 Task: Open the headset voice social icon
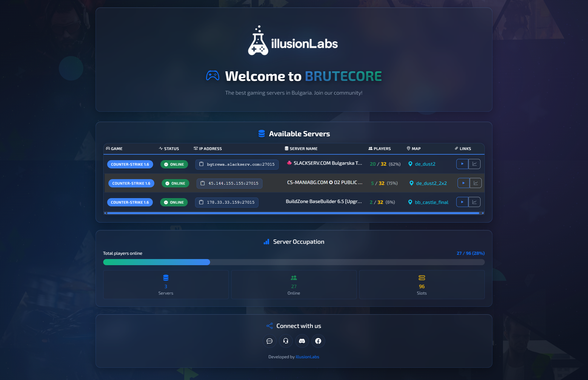[286, 341]
